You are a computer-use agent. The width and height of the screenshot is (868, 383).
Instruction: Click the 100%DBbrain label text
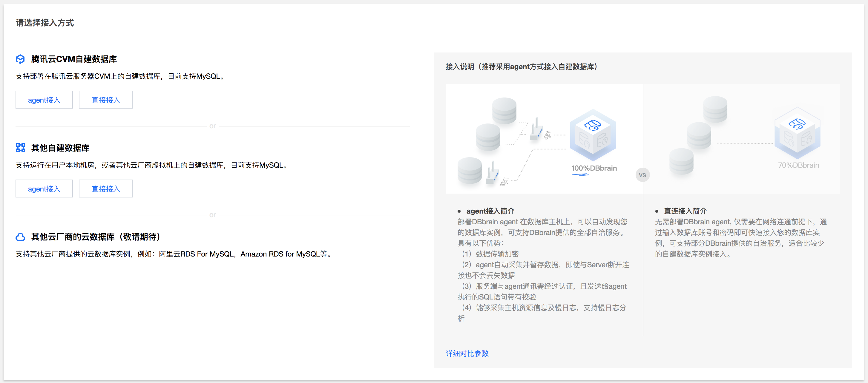[x=594, y=168]
